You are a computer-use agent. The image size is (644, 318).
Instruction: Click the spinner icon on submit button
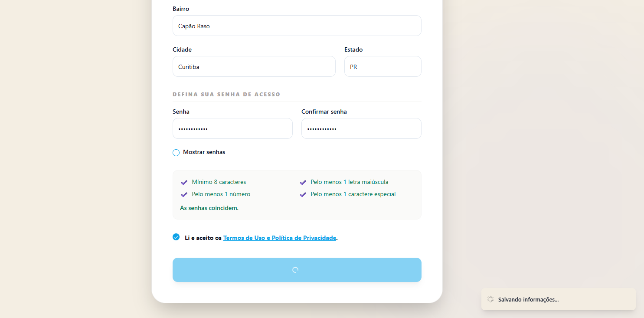(x=295, y=270)
